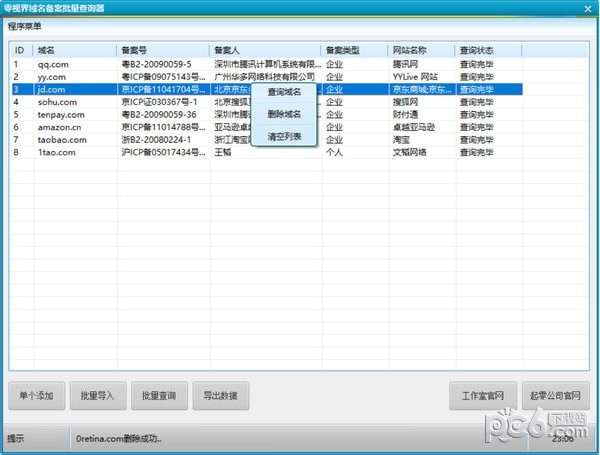Open the 起零公司官网 link button

[x=556, y=395]
